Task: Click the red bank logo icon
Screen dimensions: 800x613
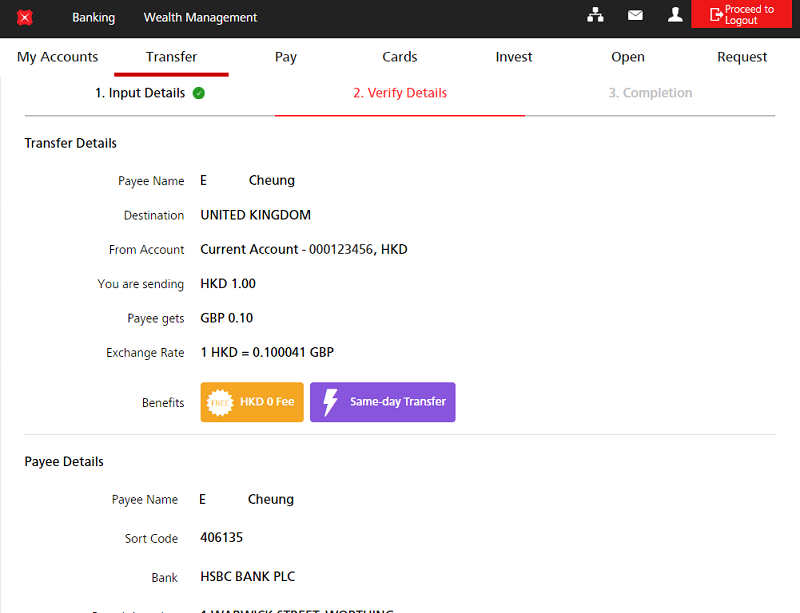Action: click(x=25, y=17)
